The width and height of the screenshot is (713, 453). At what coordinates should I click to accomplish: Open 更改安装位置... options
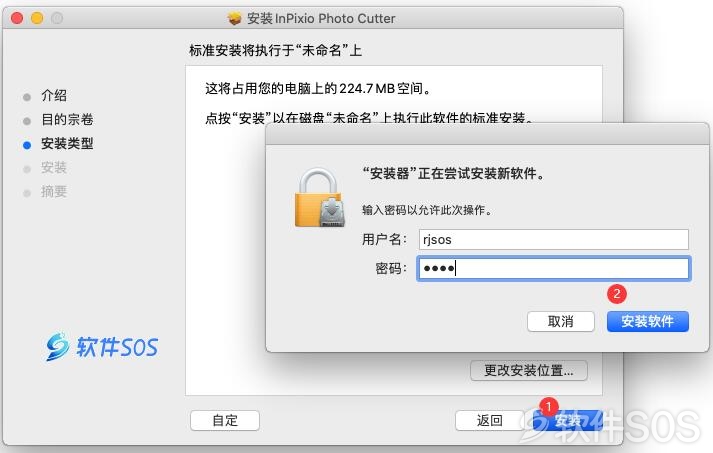pyautogui.click(x=529, y=371)
